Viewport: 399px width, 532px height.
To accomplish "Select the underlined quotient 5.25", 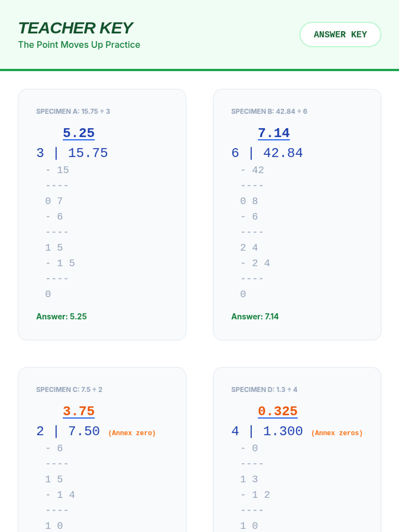I will click(79, 133).
